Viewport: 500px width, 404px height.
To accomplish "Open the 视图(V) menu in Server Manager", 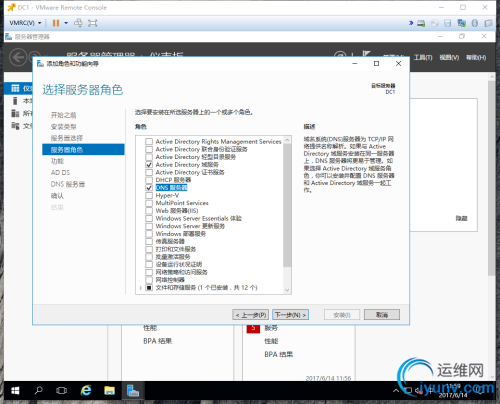I will click(449, 58).
